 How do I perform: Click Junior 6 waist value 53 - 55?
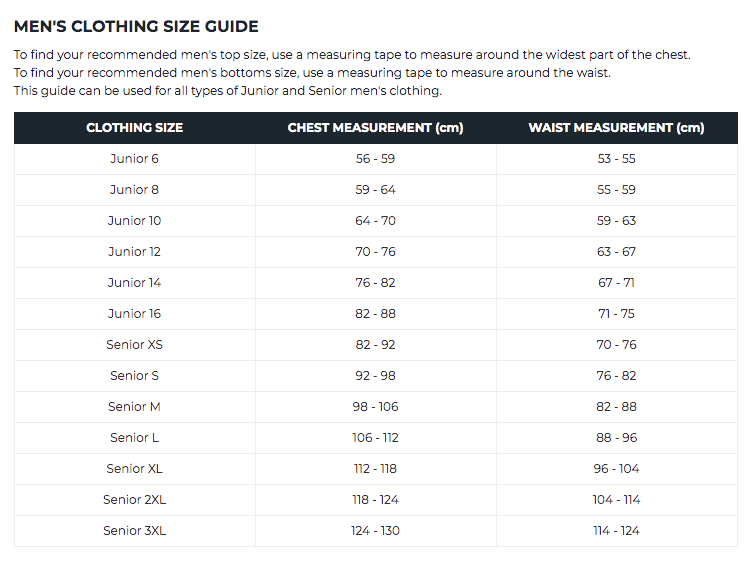click(616, 159)
